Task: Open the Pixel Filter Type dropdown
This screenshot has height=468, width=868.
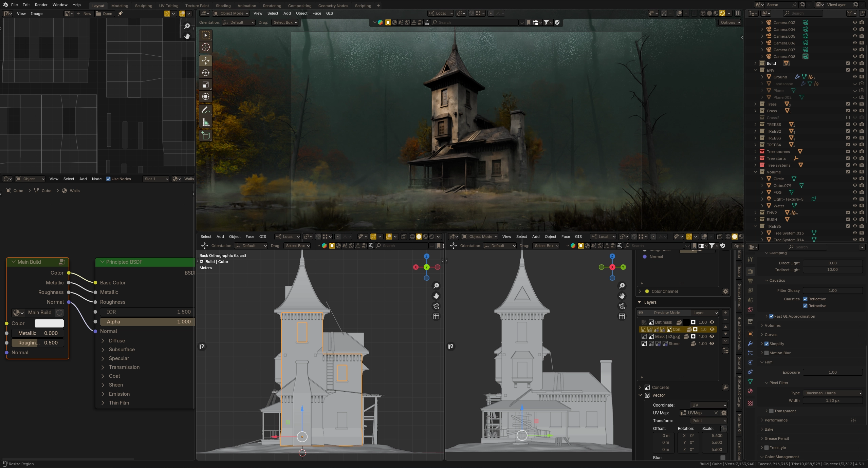Action: point(833,393)
